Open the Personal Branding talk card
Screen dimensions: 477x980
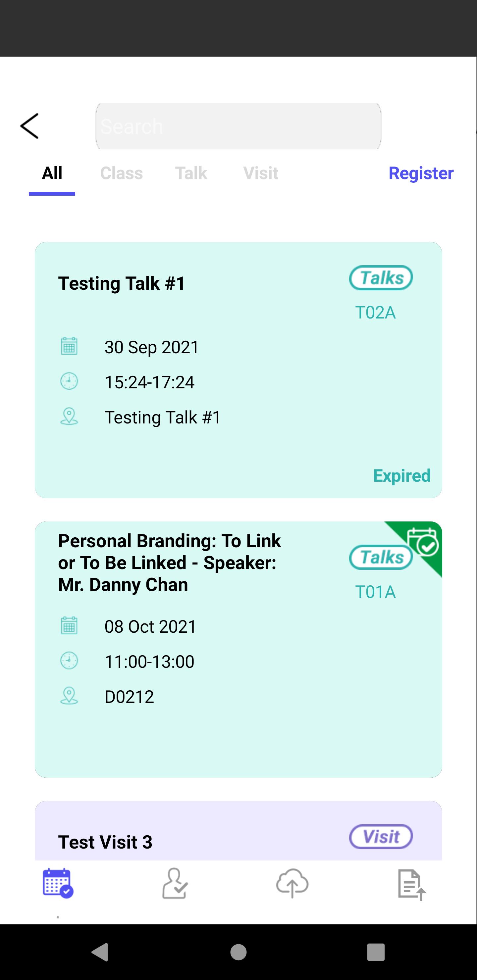click(238, 649)
